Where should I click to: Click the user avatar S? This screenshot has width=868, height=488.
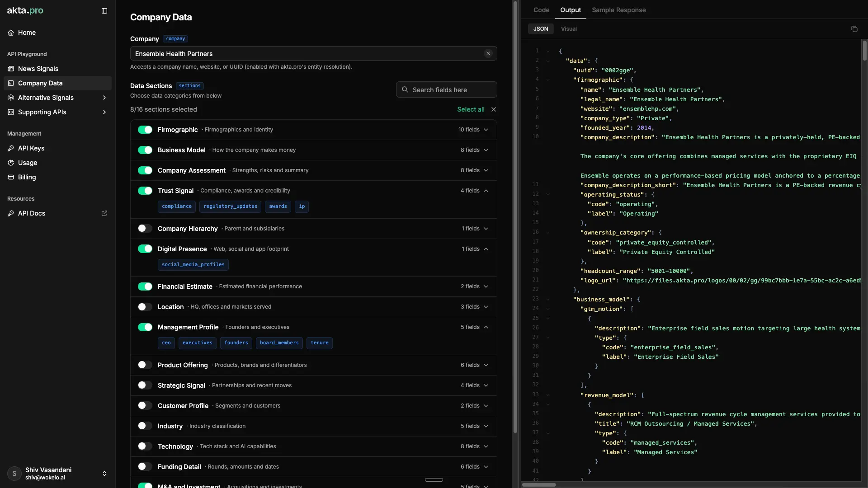tap(14, 474)
